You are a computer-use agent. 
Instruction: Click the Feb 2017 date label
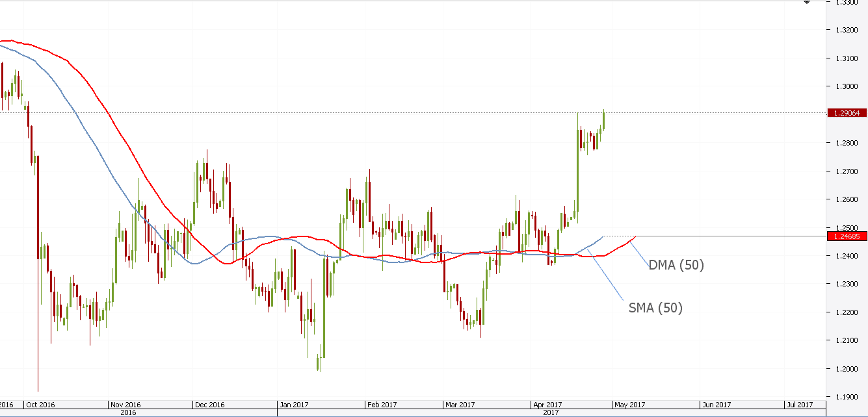pyautogui.click(x=381, y=404)
